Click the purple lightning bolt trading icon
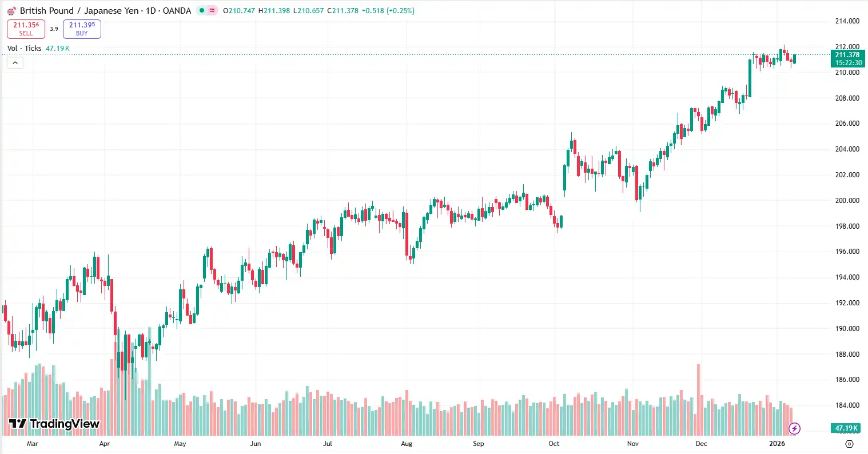Viewport: 868px width, 454px height. pyautogui.click(x=795, y=428)
